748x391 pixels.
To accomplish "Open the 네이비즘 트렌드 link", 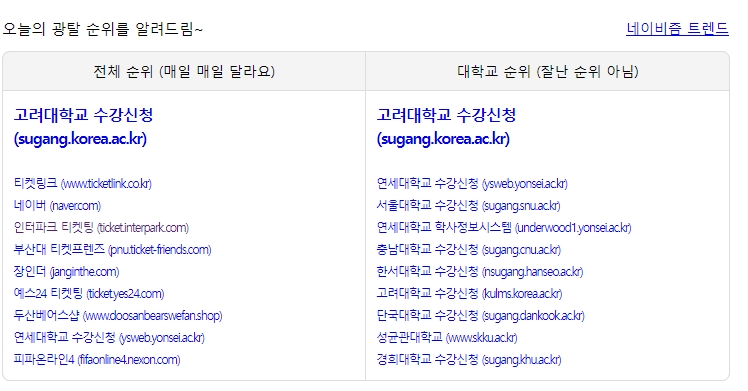I will pos(677,29).
